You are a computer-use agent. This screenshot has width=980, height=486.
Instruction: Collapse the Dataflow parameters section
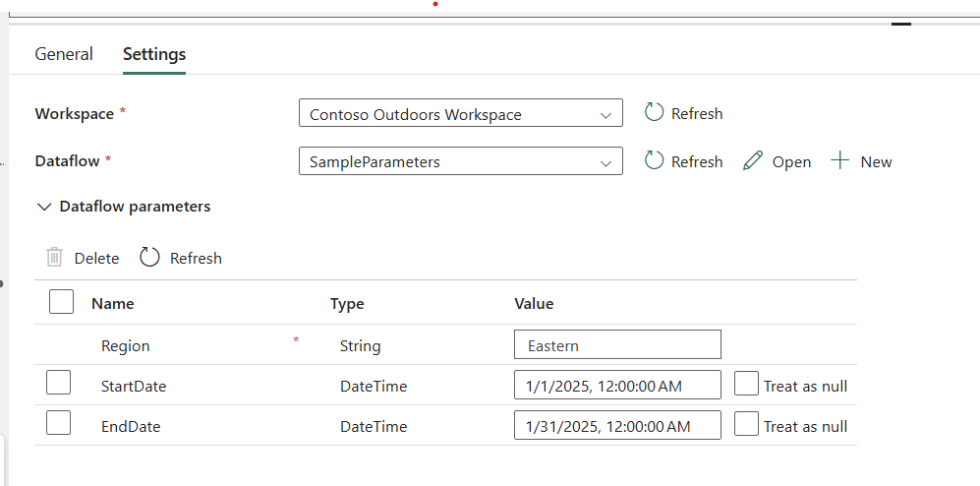pos(43,207)
